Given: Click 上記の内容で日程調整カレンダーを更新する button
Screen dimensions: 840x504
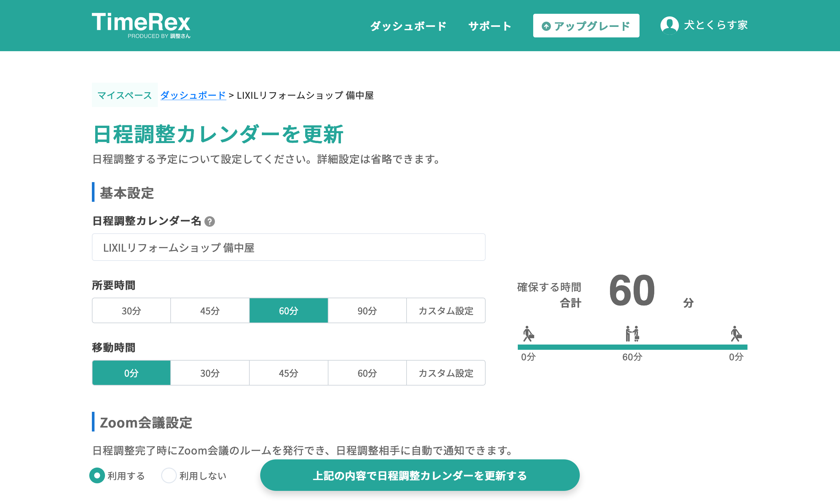Looking at the screenshot, I should (x=420, y=475).
